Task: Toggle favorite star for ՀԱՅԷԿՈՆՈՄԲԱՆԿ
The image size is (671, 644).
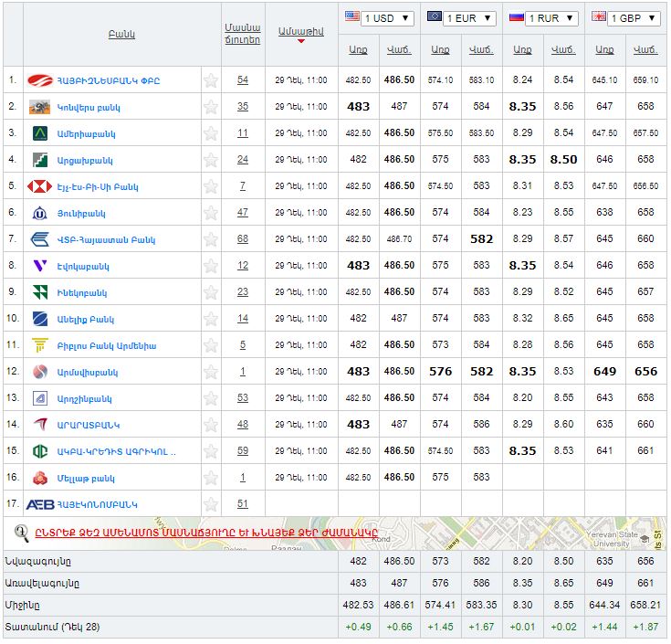Action: (x=211, y=504)
